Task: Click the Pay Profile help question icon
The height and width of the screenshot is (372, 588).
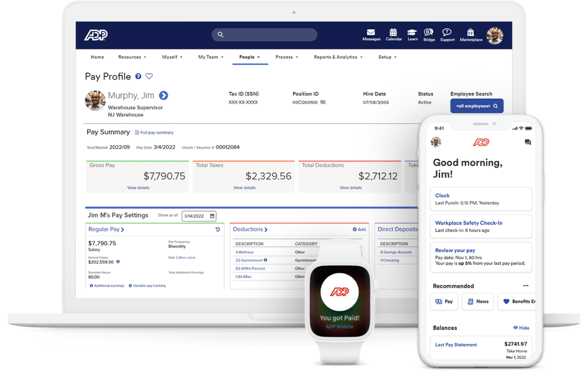Action: point(138,76)
